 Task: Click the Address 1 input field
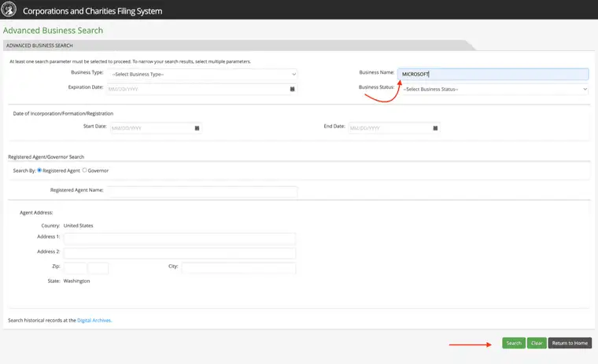pyautogui.click(x=179, y=238)
